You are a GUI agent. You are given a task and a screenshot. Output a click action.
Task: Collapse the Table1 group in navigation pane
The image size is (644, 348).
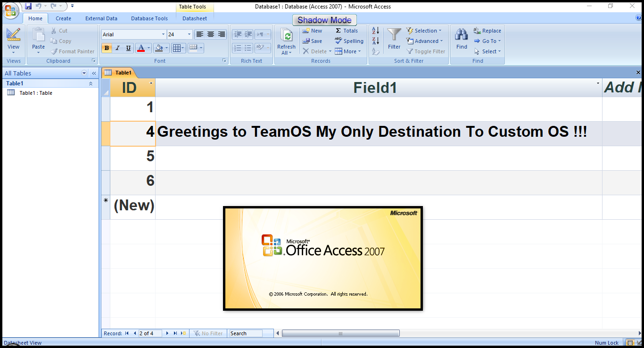[91, 83]
